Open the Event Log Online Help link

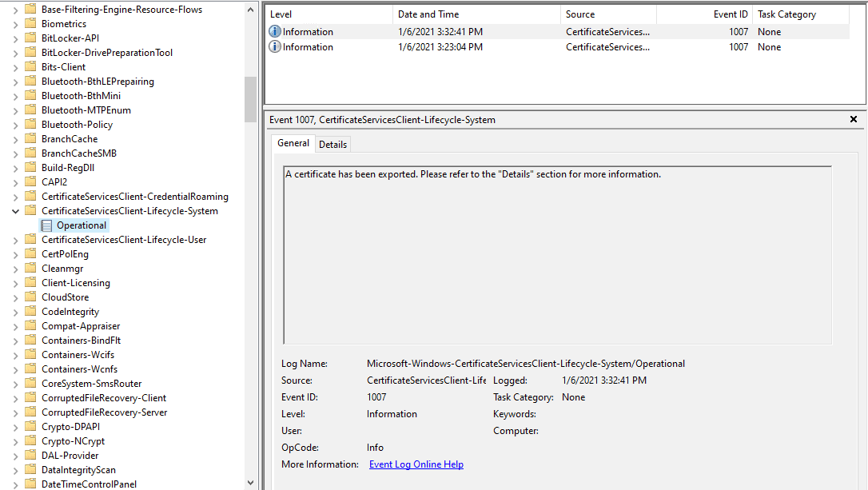pos(416,464)
